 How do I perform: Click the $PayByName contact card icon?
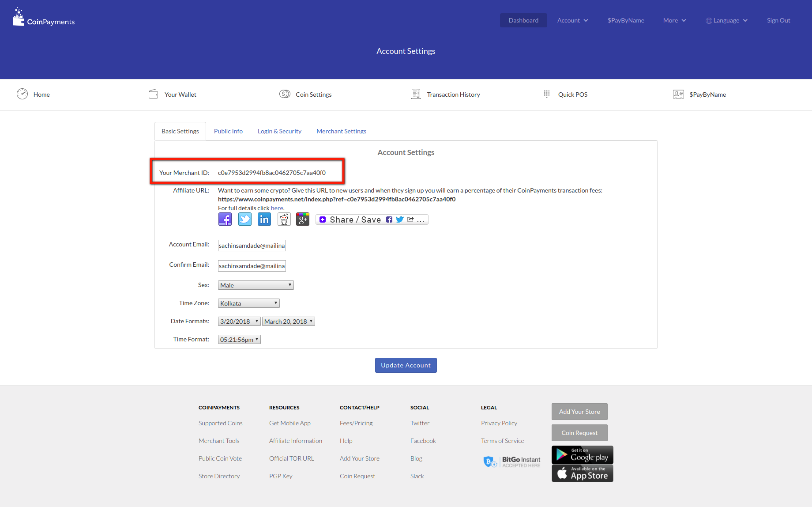(678, 94)
